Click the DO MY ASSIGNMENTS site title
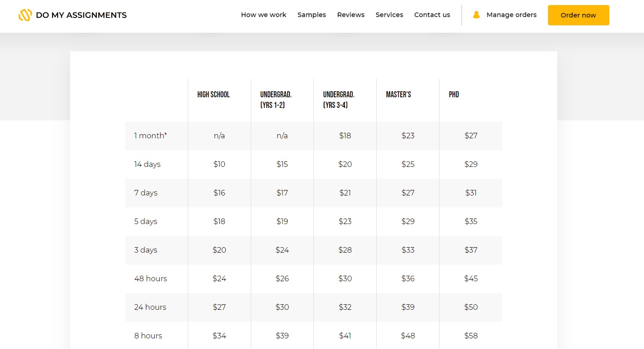 [81, 15]
